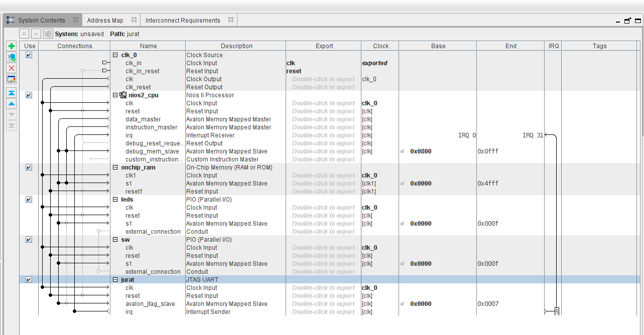
Task: Select the onchip_ram s1 base address field
Action: click(x=421, y=184)
